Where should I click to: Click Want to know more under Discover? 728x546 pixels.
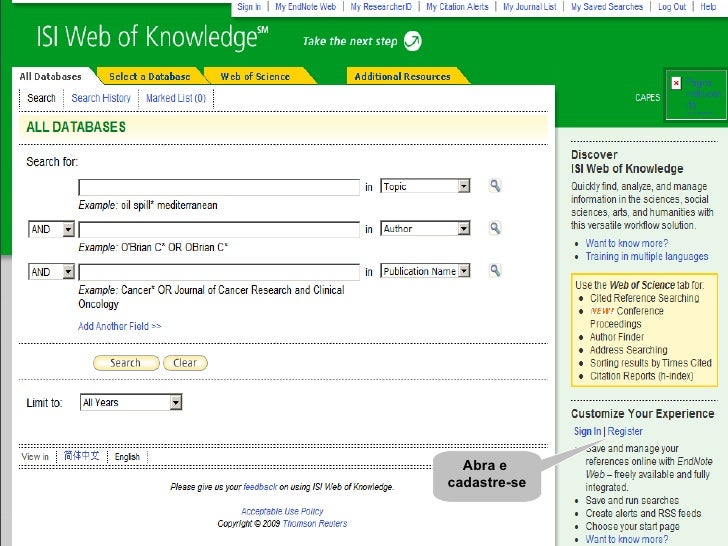click(626, 243)
